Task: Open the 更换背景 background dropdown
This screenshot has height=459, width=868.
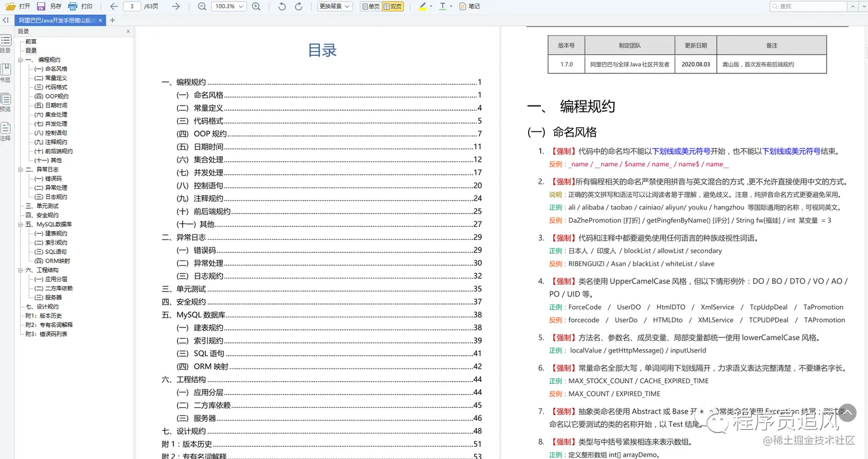Action: coord(335,6)
